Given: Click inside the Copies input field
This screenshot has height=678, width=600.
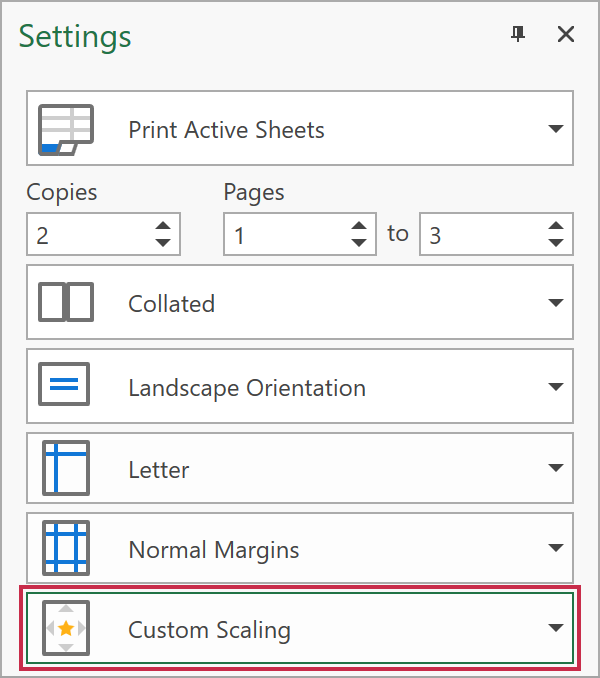Looking at the screenshot, I should pos(88,235).
